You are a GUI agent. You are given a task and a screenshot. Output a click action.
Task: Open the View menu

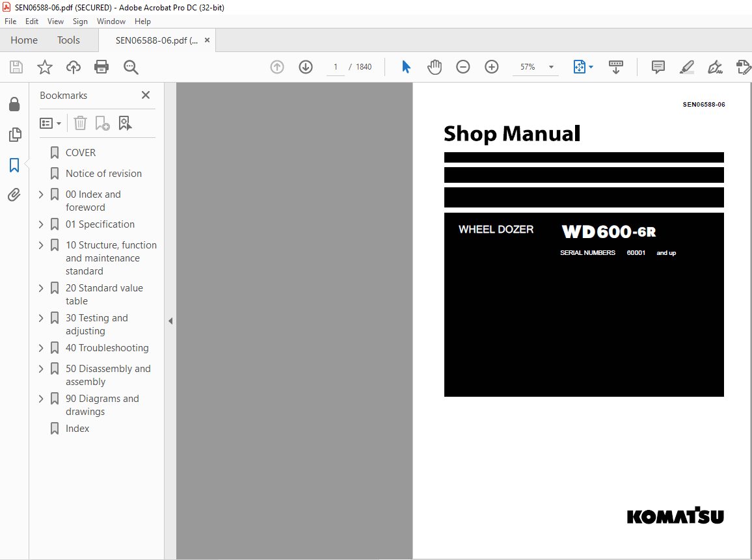coord(55,21)
